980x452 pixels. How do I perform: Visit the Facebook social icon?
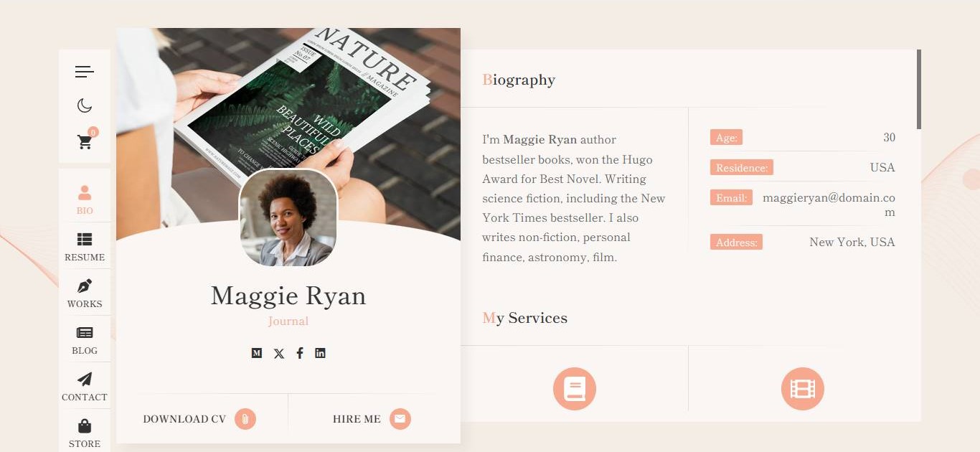[x=300, y=353]
